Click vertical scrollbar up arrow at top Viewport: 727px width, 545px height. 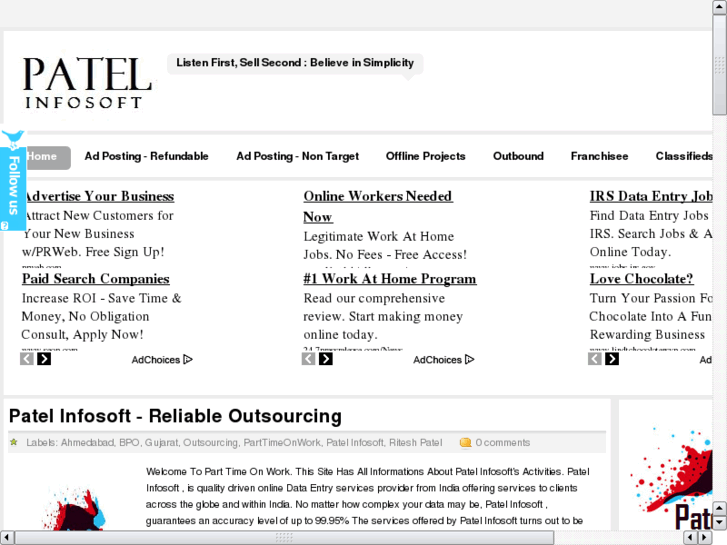coord(720,7)
